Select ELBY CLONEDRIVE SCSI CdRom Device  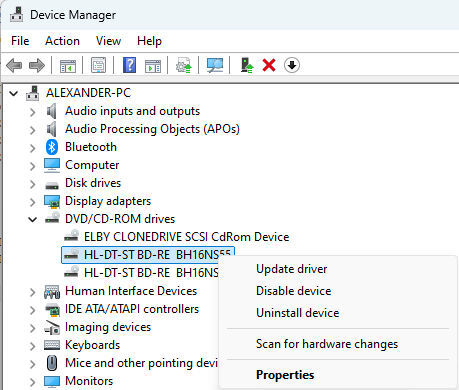coord(186,237)
